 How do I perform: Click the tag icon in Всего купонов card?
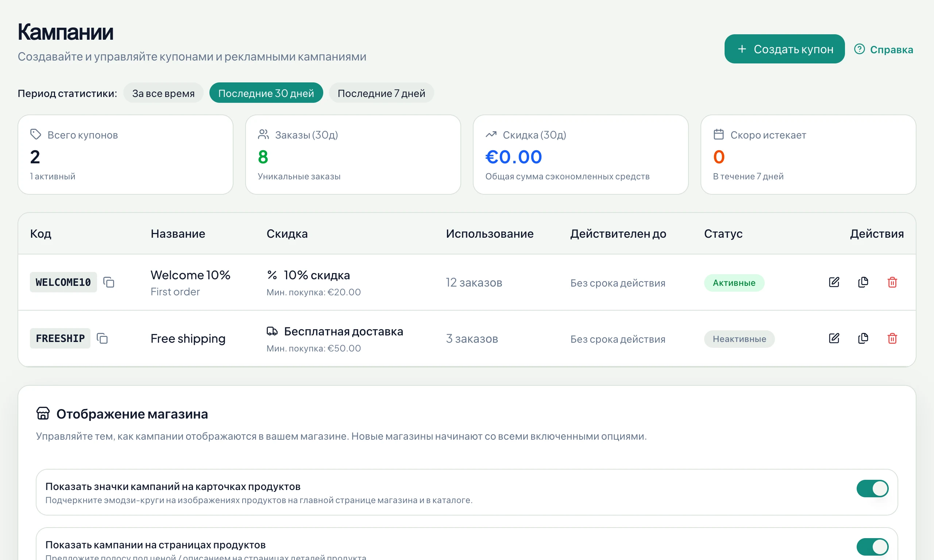coord(35,134)
